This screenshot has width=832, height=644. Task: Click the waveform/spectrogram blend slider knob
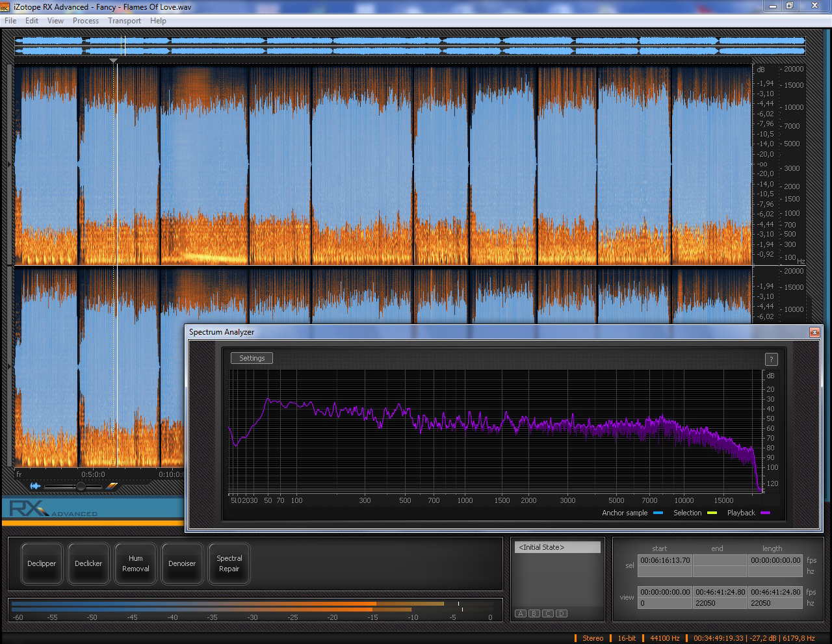pyautogui.click(x=81, y=486)
